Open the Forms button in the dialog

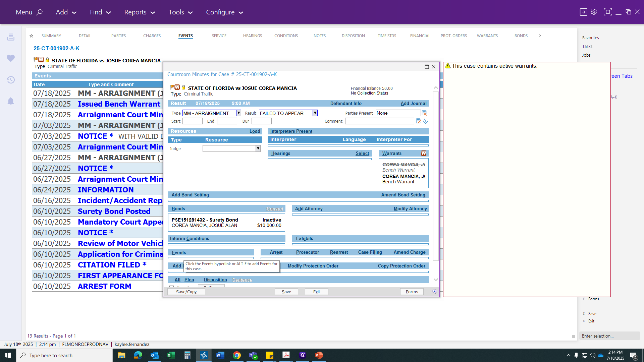point(412,292)
